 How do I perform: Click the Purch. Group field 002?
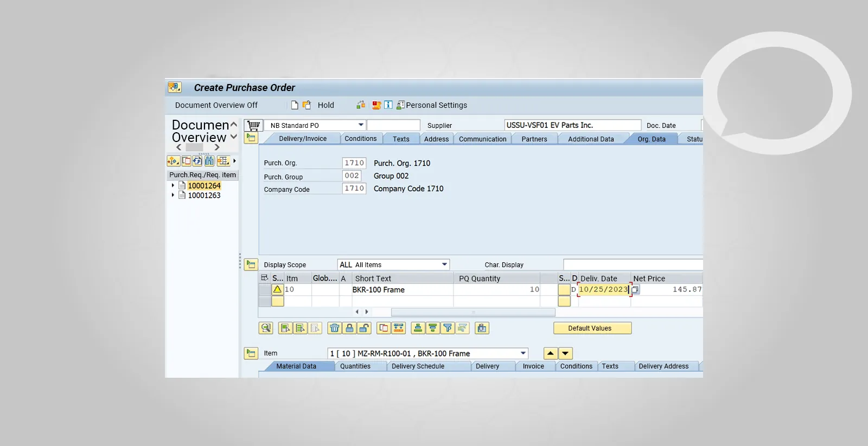tap(352, 176)
